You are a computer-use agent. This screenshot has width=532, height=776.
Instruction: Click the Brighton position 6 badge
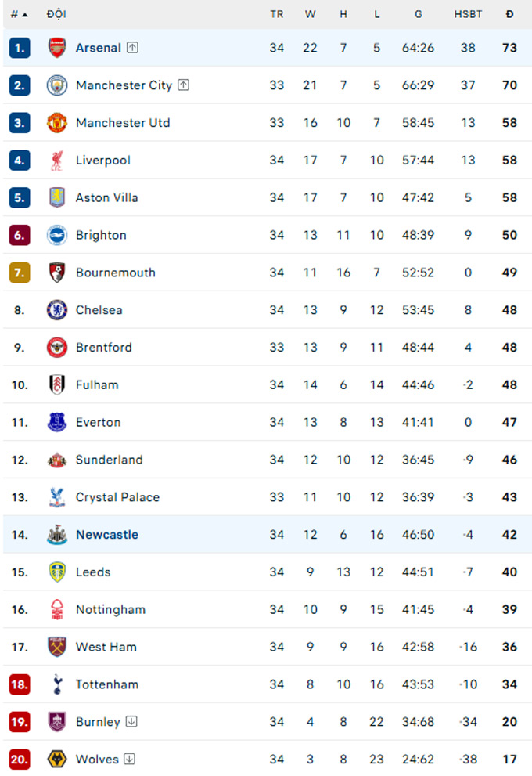tap(20, 235)
